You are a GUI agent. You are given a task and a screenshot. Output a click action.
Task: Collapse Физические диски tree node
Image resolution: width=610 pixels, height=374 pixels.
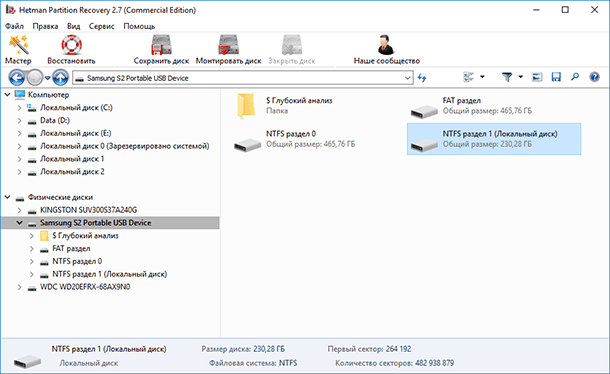tap(7, 197)
